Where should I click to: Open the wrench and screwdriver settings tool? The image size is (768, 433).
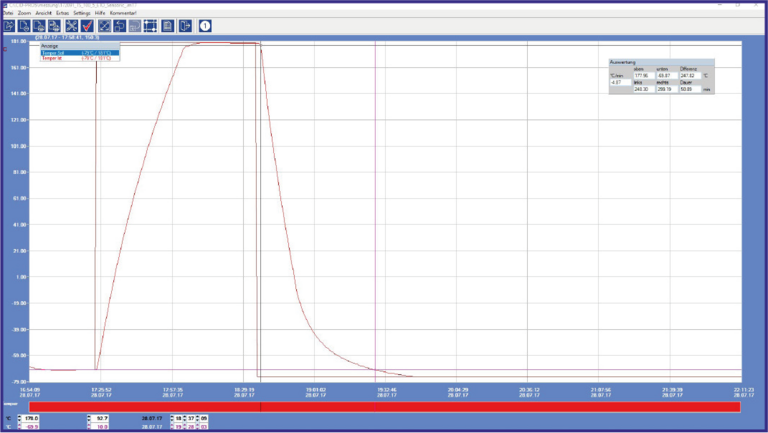click(72, 26)
